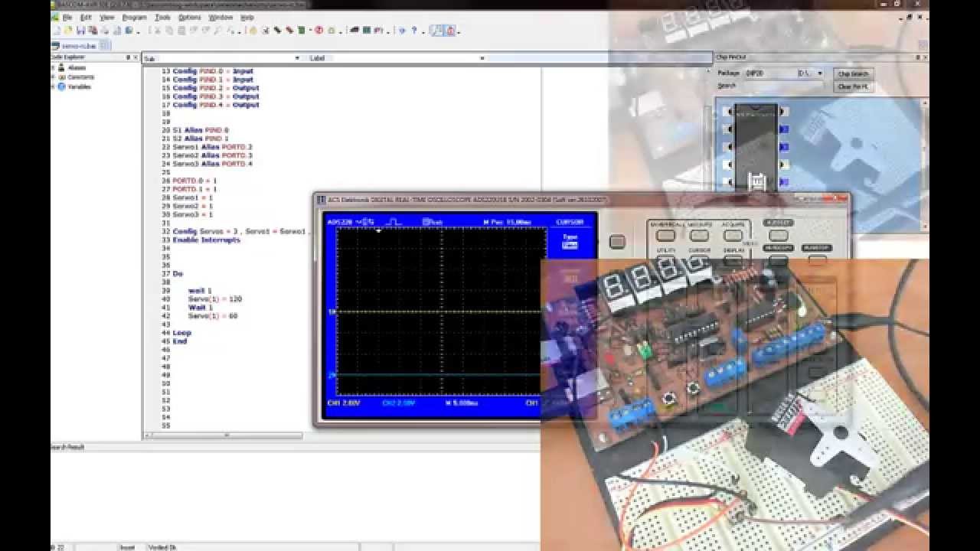980x551 pixels.
Task: Click the oscilloscope SAVE/RECALL button
Action: coord(666,235)
